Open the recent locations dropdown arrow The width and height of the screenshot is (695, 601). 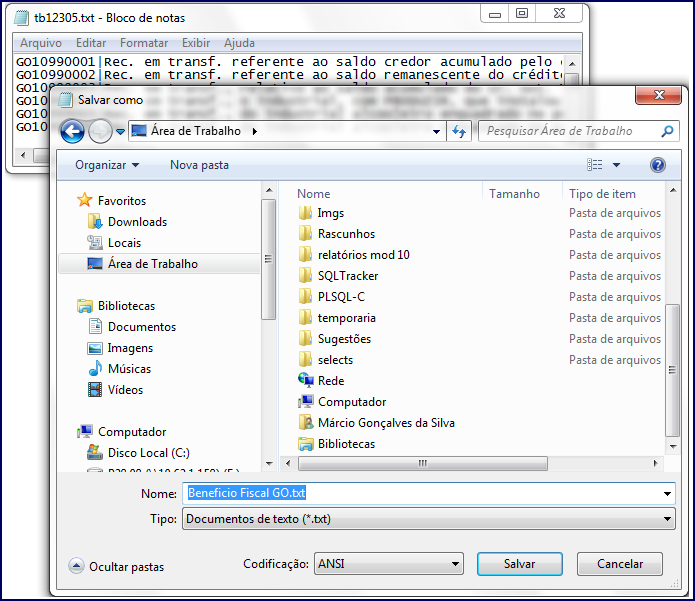tap(120, 132)
